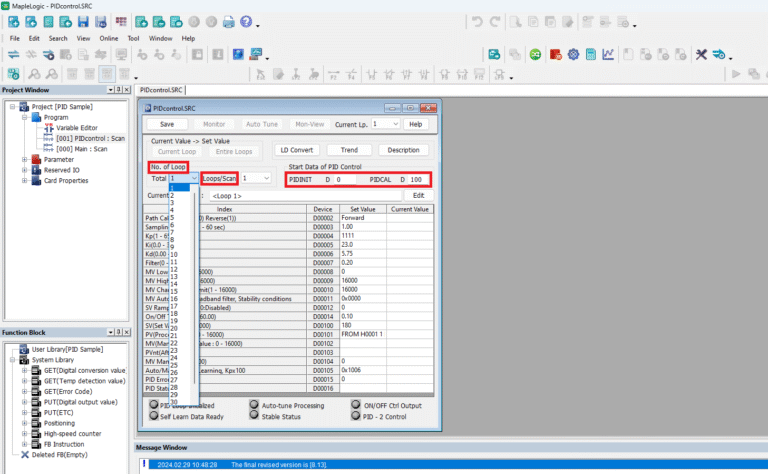Open help via the question mark icon
Viewport: 768px width, 474px height.
click(x=246, y=22)
